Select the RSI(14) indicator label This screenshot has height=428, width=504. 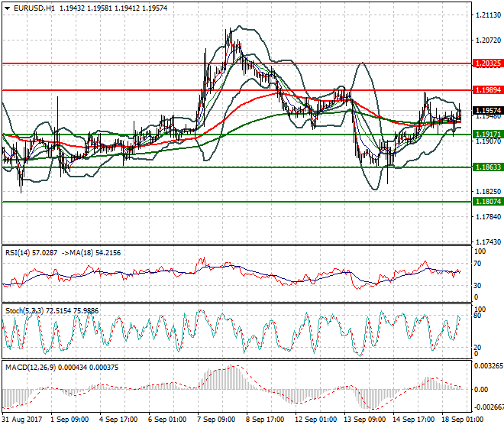tap(16, 253)
